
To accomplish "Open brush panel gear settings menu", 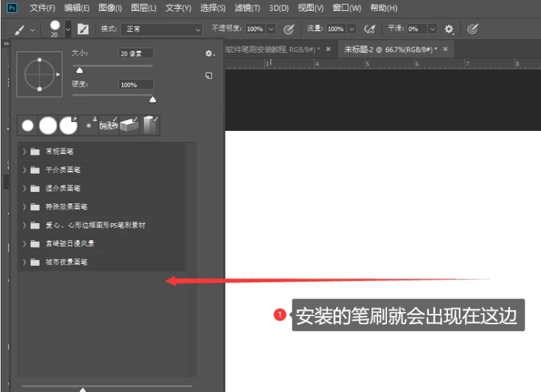I will pos(210,54).
